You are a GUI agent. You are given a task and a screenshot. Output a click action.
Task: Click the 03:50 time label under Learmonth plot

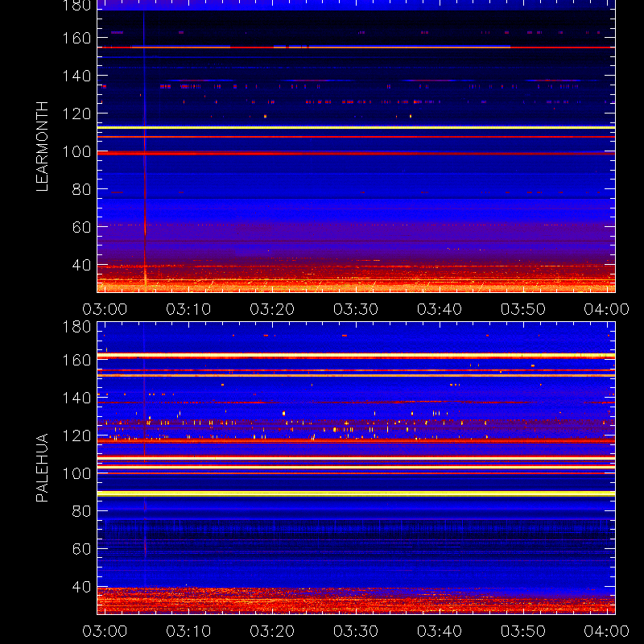click(522, 309)
